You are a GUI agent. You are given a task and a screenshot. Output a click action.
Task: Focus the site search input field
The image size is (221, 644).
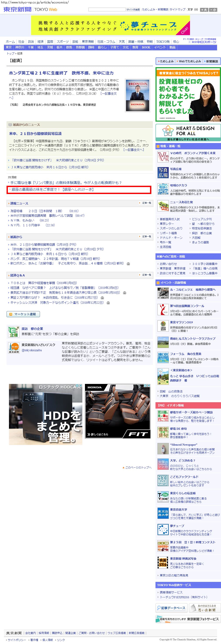107,10
